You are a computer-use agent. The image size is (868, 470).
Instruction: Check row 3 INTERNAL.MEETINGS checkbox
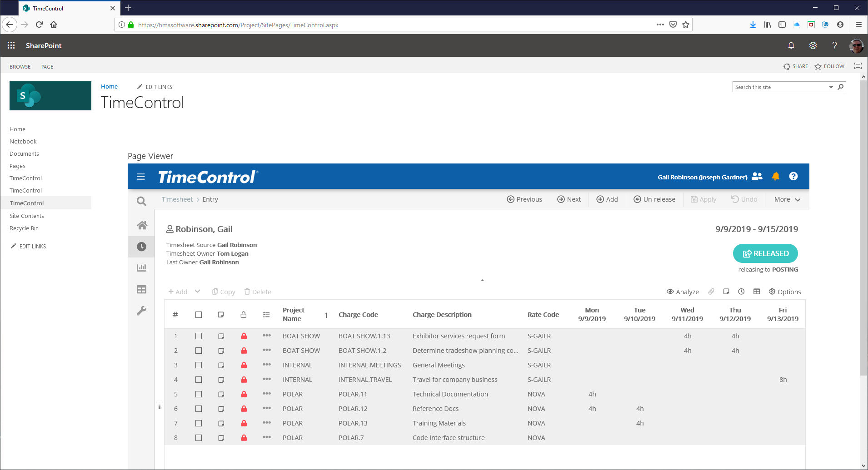[x=199, y=365]
